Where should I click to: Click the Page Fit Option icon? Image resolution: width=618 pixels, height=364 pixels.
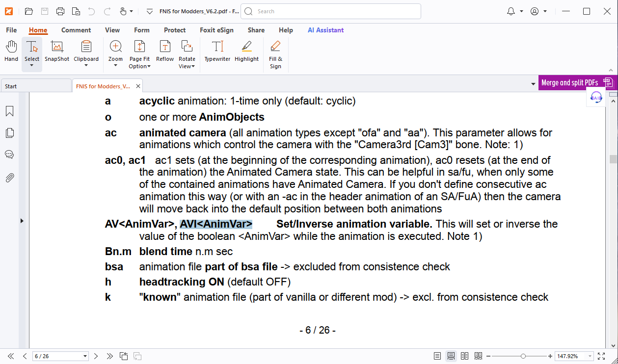139,47
